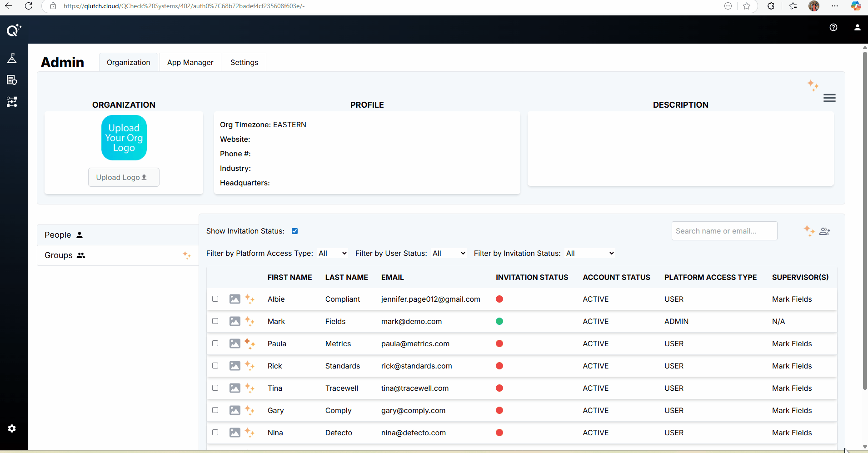Click the add user icon beside search

tap(825, 231)
